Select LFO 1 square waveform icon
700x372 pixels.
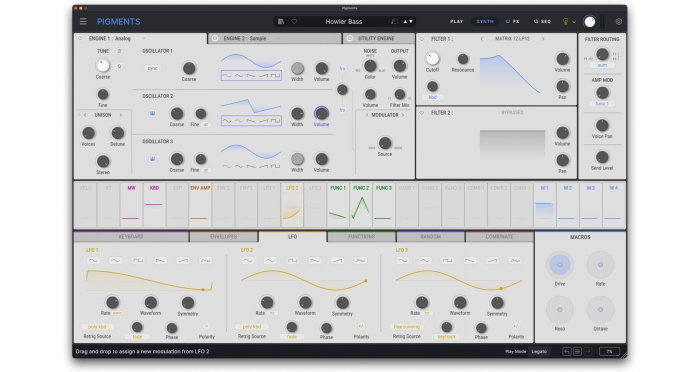point(138,260)
